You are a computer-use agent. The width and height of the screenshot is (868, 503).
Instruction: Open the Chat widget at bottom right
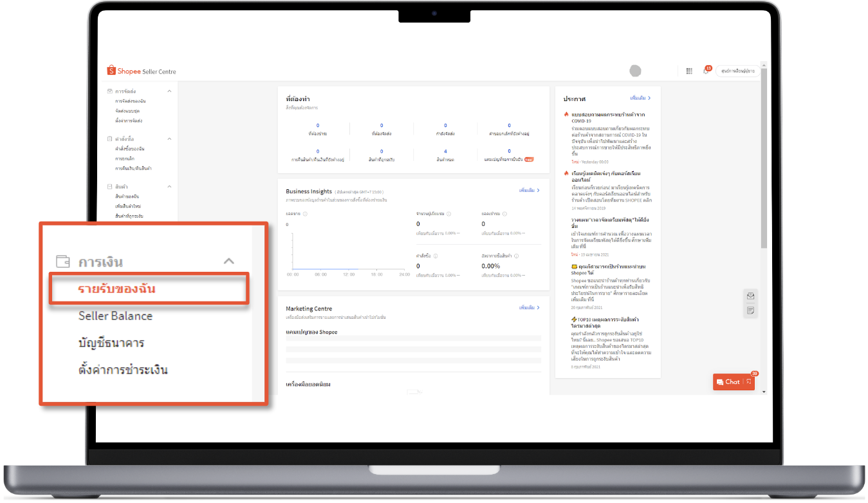pos(732,381)
